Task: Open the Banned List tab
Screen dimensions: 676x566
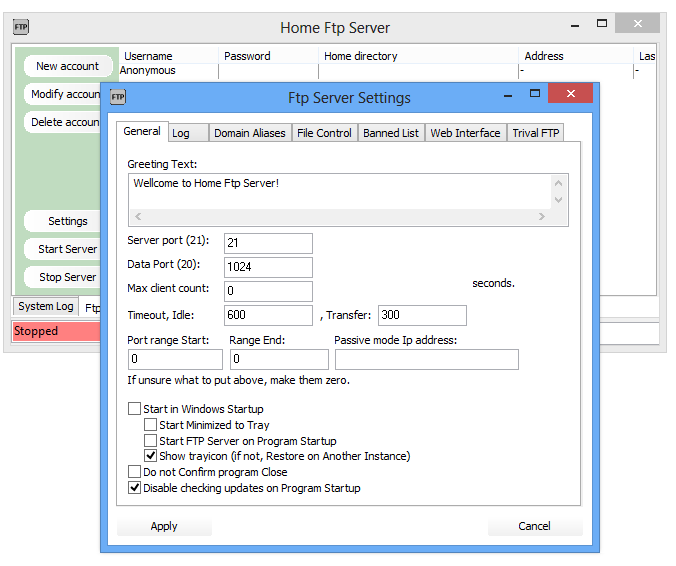Action: click(x=391, y=133)
